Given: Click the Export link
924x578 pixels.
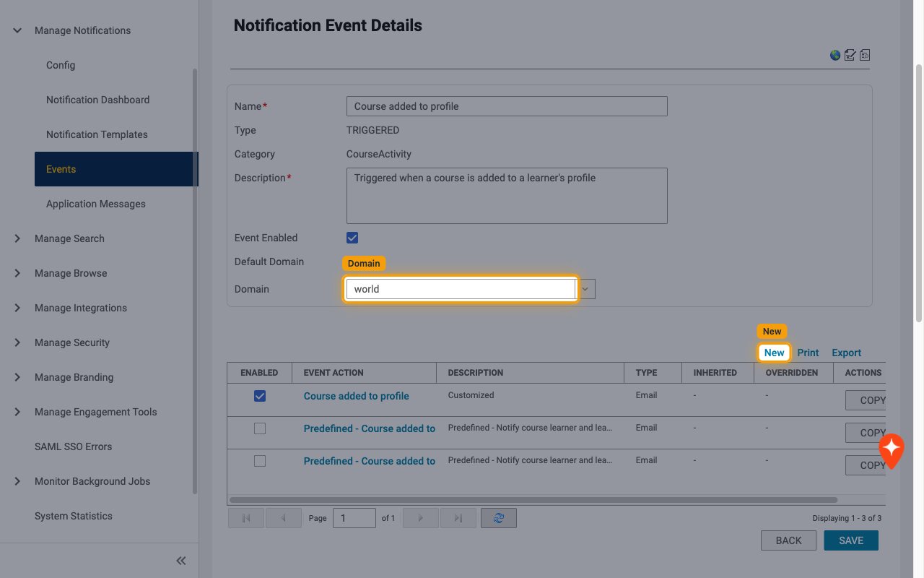Looking at the screenshot, I should point(846,353).
